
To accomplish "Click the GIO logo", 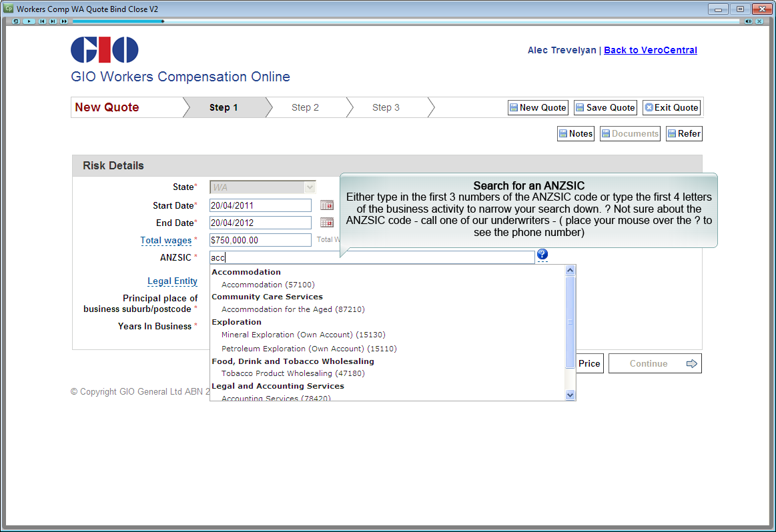I will 105,49.
